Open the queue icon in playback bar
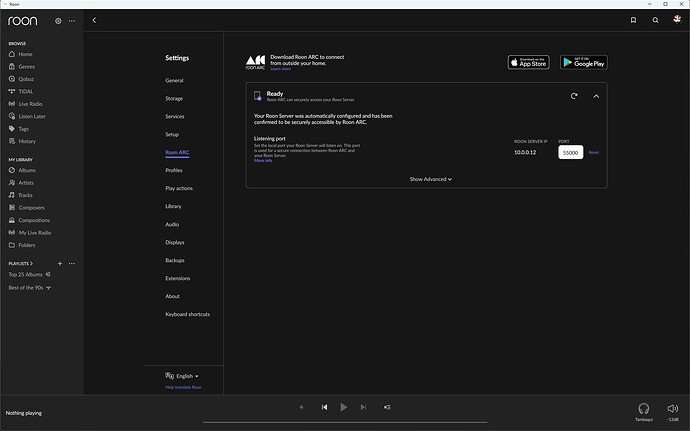 click(x=387, y=407)
